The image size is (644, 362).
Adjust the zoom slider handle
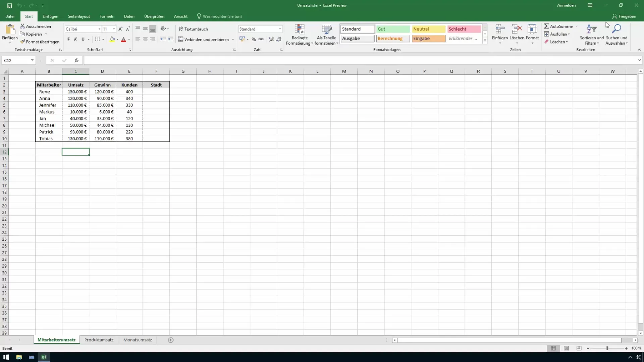(x=607, y=348)
